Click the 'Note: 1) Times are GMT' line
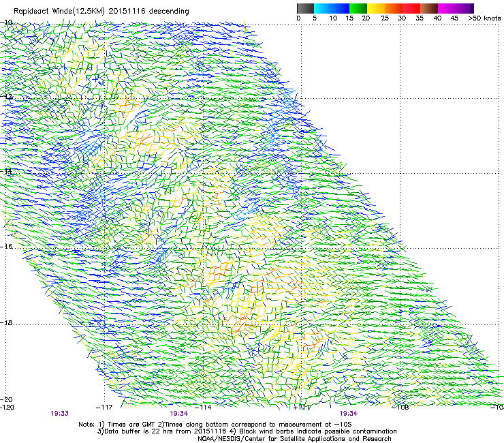504x443 pixels. click(x=215, y=425)
